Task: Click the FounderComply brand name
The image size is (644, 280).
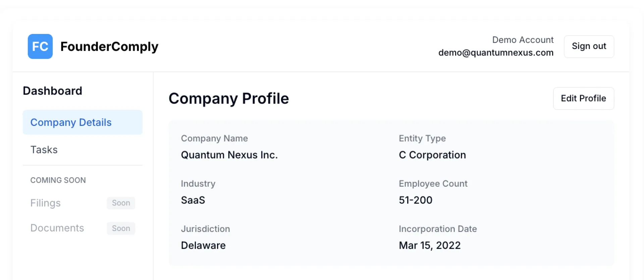Action: (109, 46)
